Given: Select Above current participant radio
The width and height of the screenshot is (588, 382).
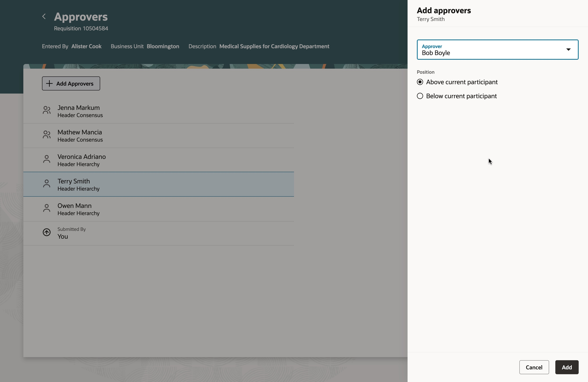Looking at the screenshot, I should (420, 82).
